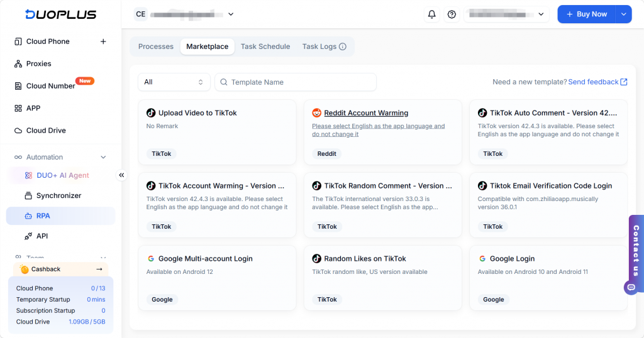Click the Cloud Phone plus icon

[103, 41]
